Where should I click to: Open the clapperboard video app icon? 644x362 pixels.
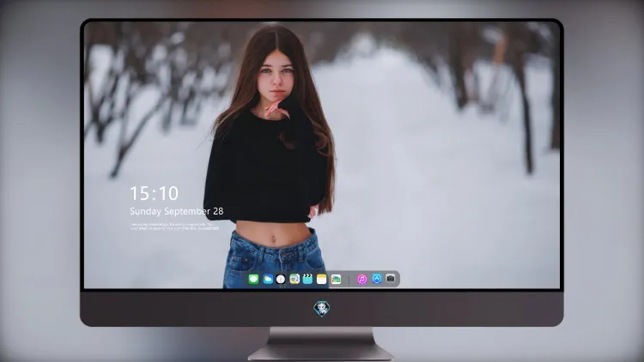[307, 279]
